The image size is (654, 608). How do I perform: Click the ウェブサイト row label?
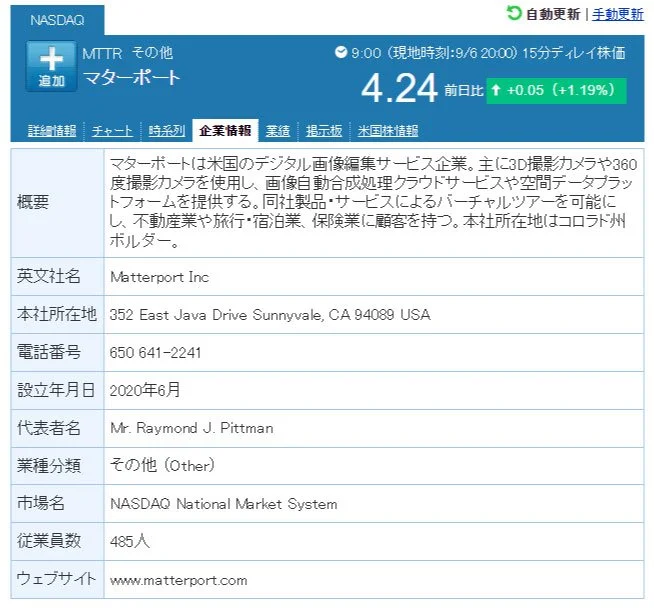[56, 578]
